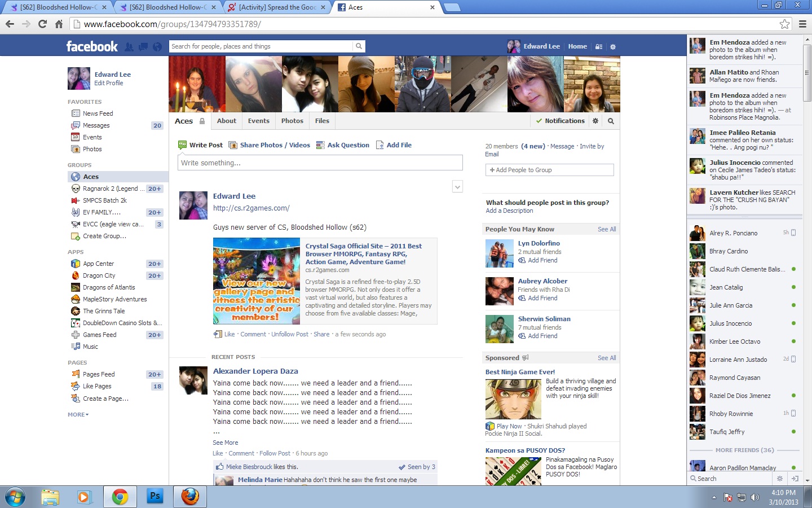The width and height of the screenshot is (812, 508).
Task: Open the post options chevron dropdown
Action: (x=457, y=187)
